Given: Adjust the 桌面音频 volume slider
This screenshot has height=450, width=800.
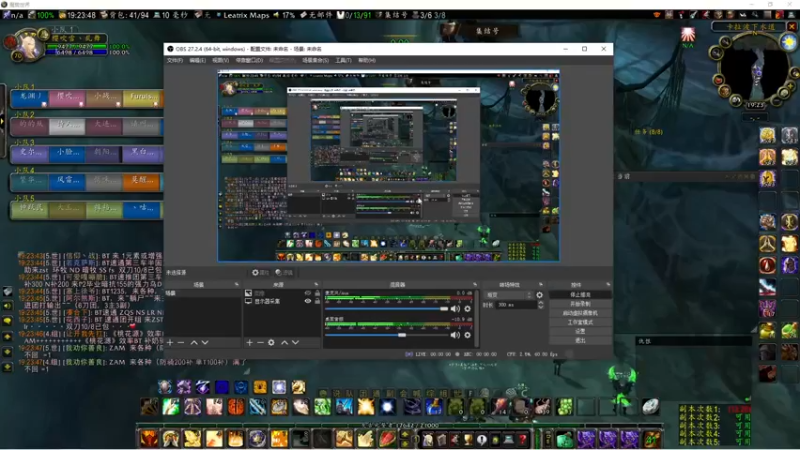Looking at the screenshot, I should point(386,335).
